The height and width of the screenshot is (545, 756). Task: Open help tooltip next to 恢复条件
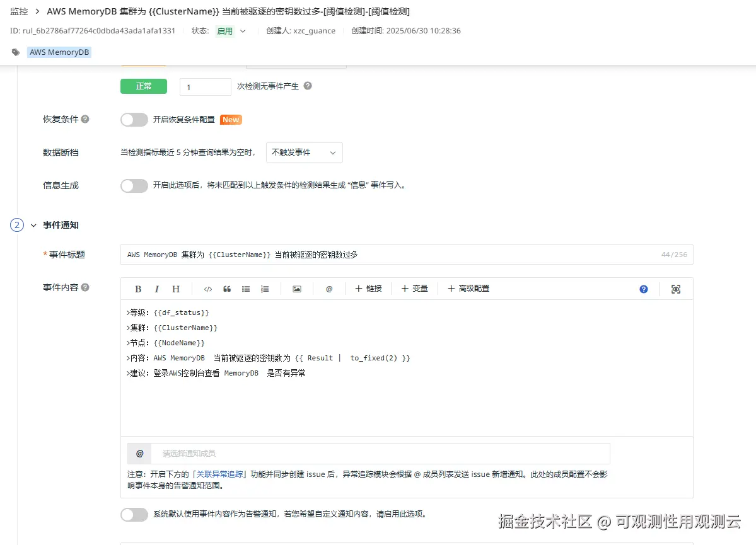pyautogui.click(x=85, y=119)
